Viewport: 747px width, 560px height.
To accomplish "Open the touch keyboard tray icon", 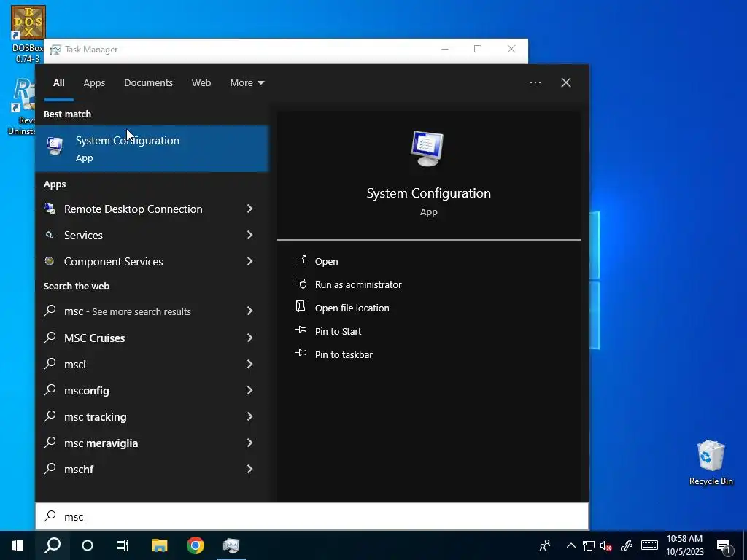I will (x=649, y=545).
